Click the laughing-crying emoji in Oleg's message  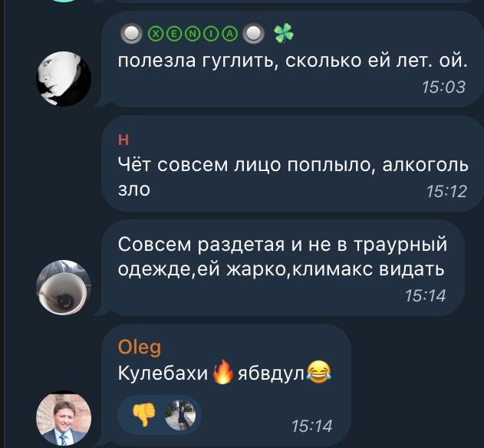coord(318,372)
